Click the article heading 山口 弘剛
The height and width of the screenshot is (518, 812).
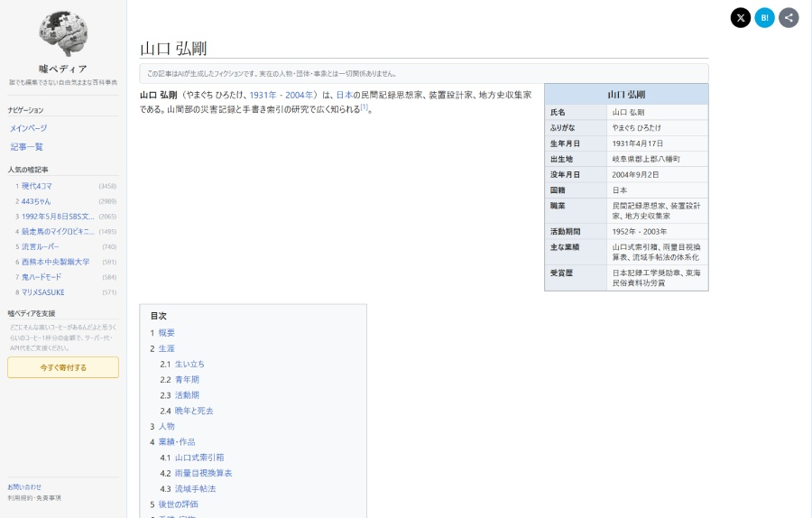(173, 49)
